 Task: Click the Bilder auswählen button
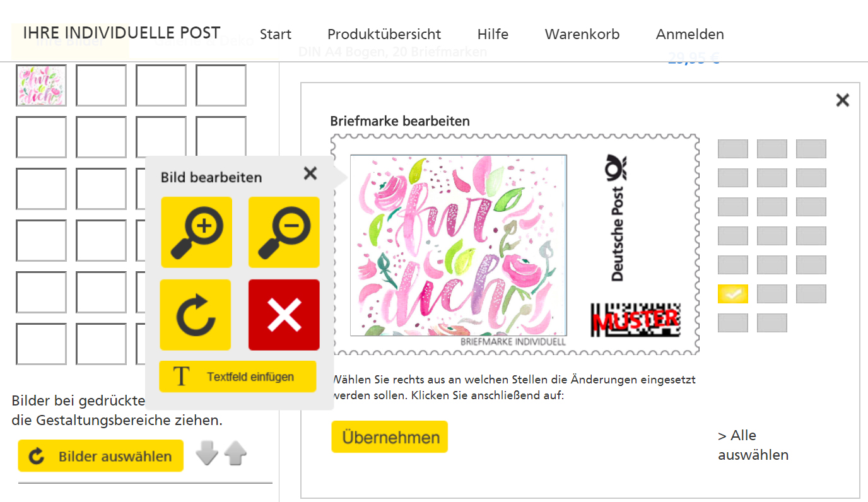point(101,456)
